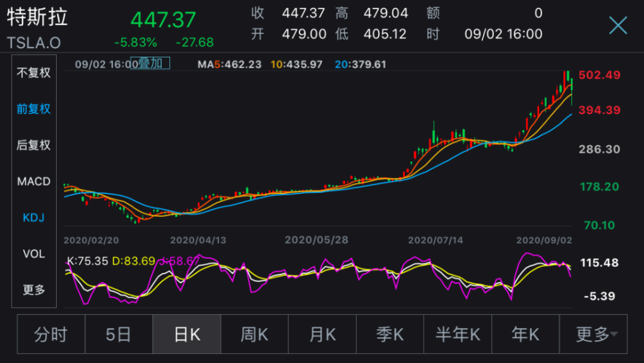This screenshot has width=644, height=363.
Task: Click the 70.10 price axis label
Action: (x=599, y=225)
